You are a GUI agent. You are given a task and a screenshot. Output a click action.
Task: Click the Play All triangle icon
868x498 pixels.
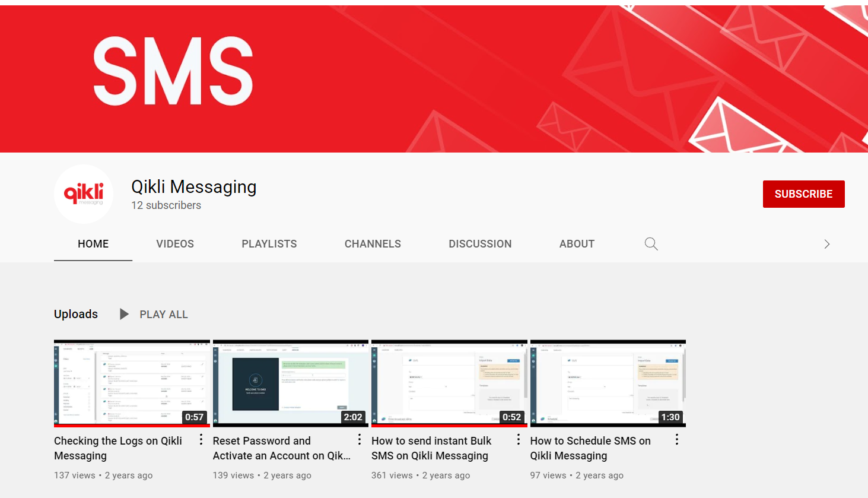tap(124, 314)
